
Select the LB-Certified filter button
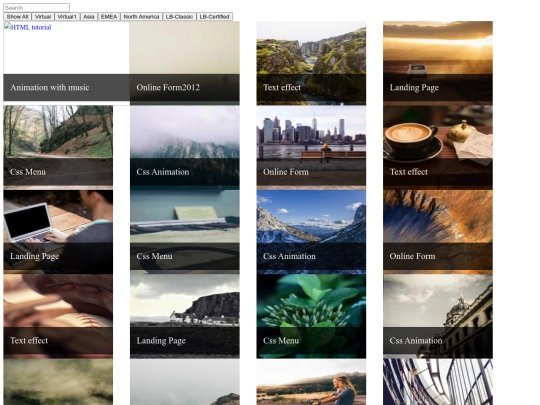214,17
